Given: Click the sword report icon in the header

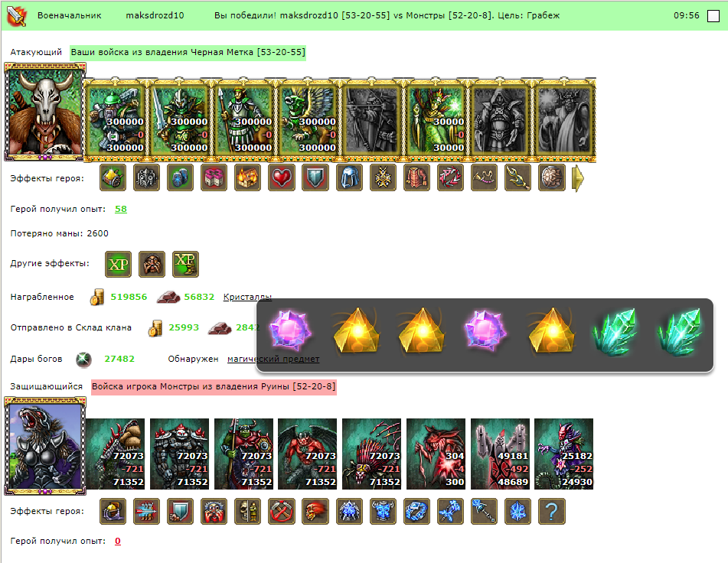Looking at the screenshot, I should (x=16, y=16).
